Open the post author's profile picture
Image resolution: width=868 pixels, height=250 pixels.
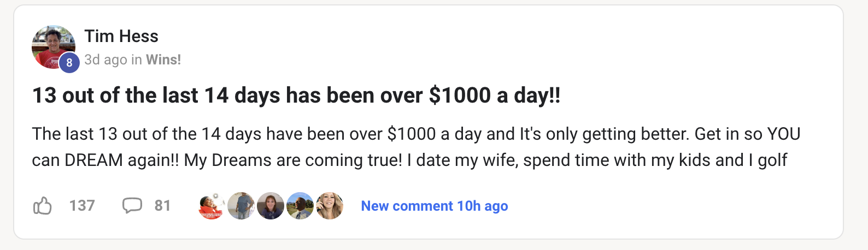coord(52,45)
